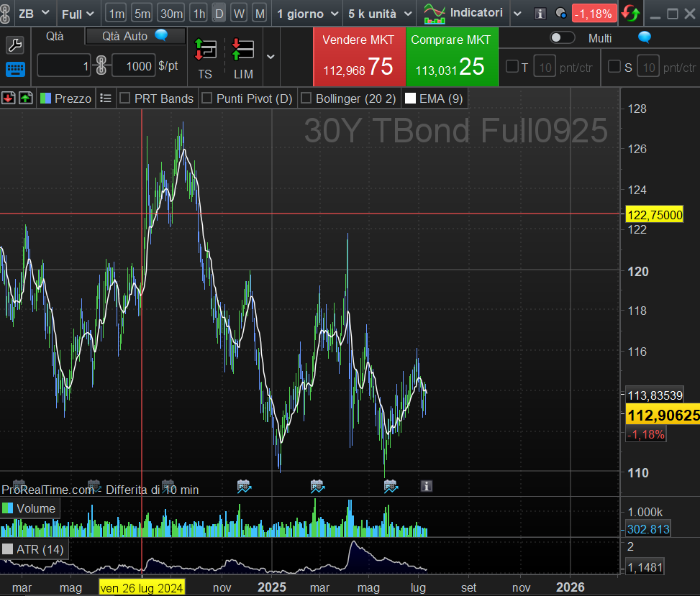Click the blue keyboard icon
The height and width of the screenshot is (596, 700).
click(14, 69)
